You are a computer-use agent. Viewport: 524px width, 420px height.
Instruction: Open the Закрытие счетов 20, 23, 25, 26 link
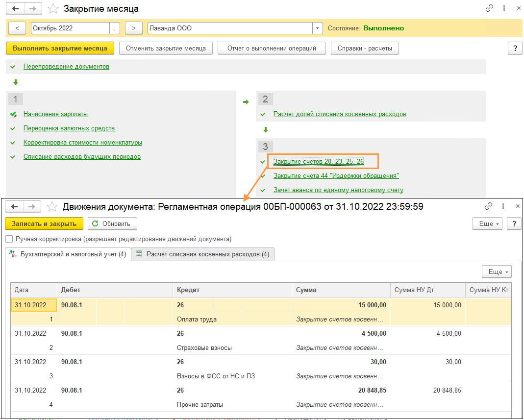click(x=319, y=161)
